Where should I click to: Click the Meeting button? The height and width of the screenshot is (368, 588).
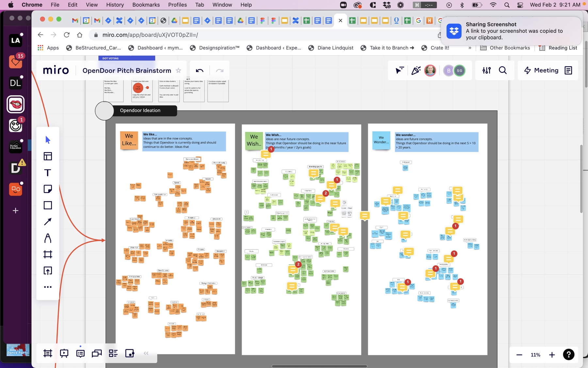[541, 70]
